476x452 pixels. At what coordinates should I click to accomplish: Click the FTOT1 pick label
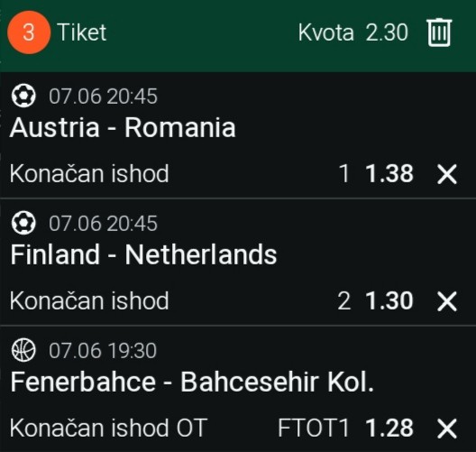click(x=314, y=429)
